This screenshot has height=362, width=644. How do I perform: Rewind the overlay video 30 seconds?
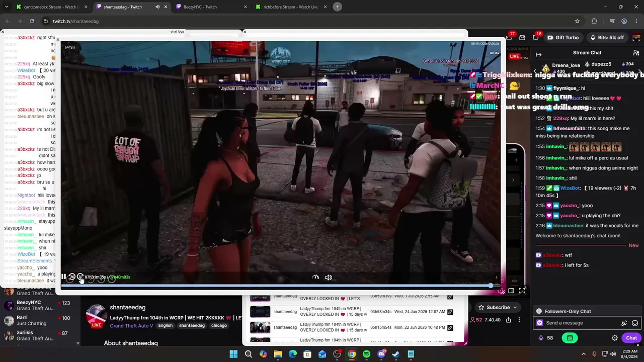pyautogui.click(x=72, y=277)
